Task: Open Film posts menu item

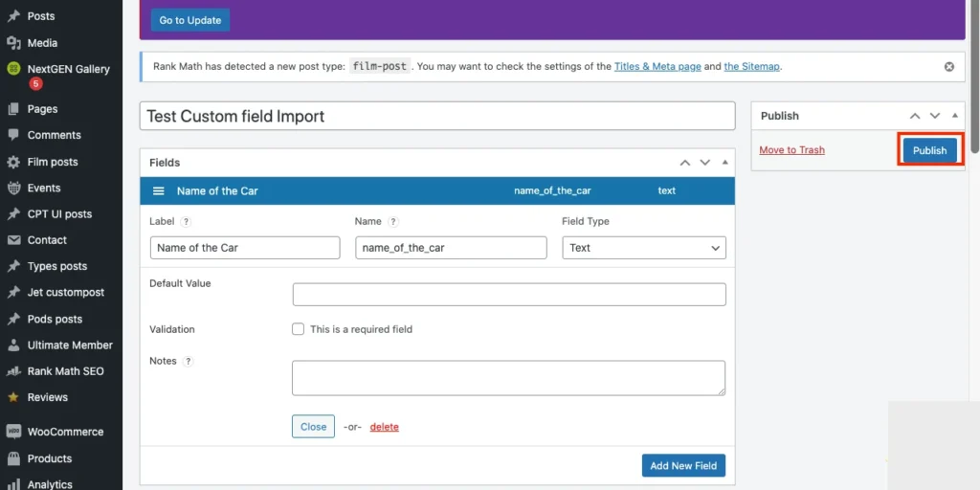Action: (x=53, y=162)
